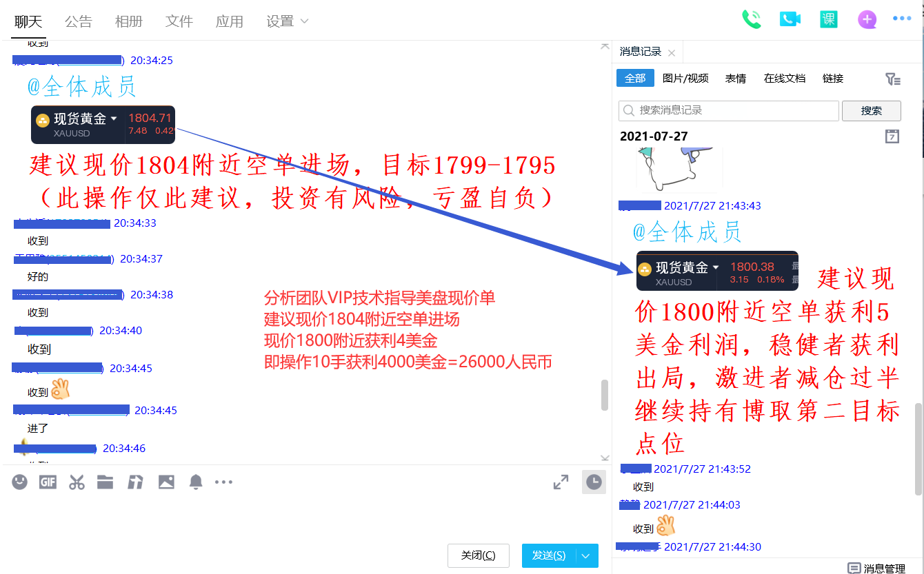
Task: Expand the 设置 dropdown
Action: click(287, 21)
